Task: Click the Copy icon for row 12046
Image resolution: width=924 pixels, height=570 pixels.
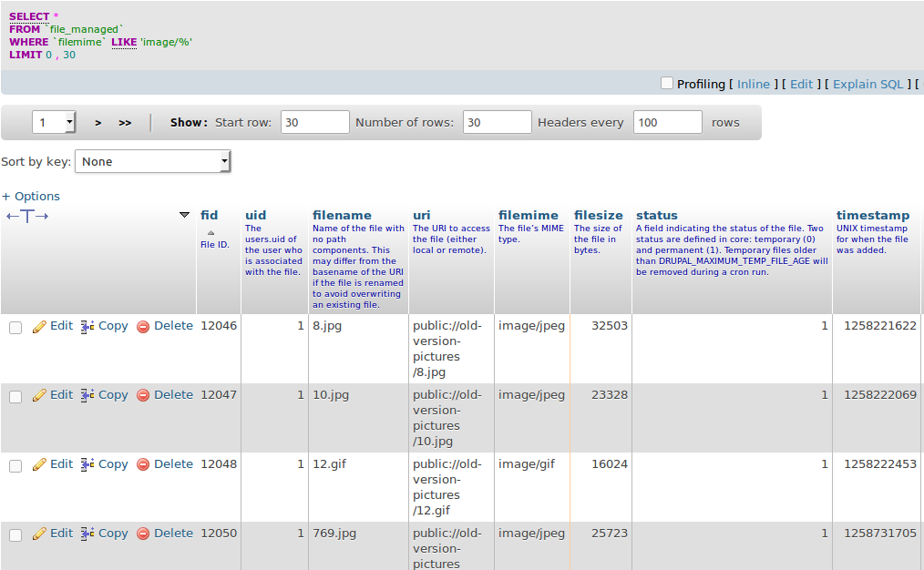Action: (87, 325)
